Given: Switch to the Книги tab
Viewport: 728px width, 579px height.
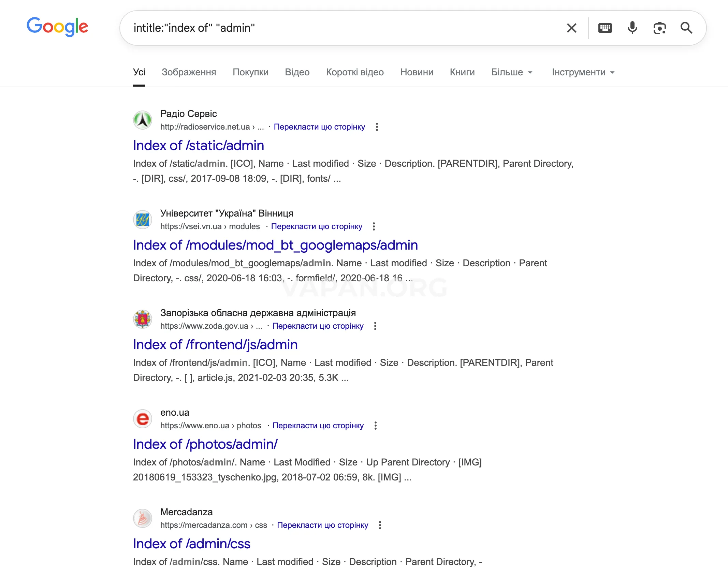Looking at the screenshot, I should pyautogui.click(x=462, y=72).
